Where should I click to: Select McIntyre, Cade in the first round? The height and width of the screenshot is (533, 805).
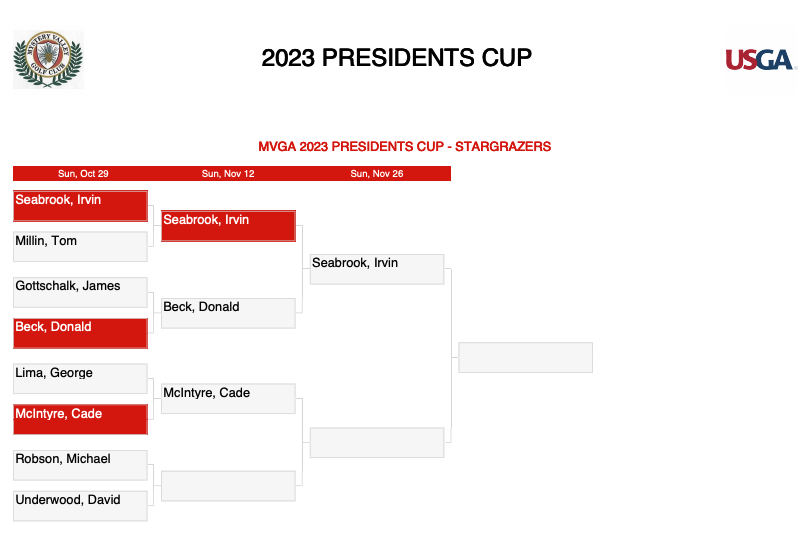pyautogui.click(x=81, y=420)
